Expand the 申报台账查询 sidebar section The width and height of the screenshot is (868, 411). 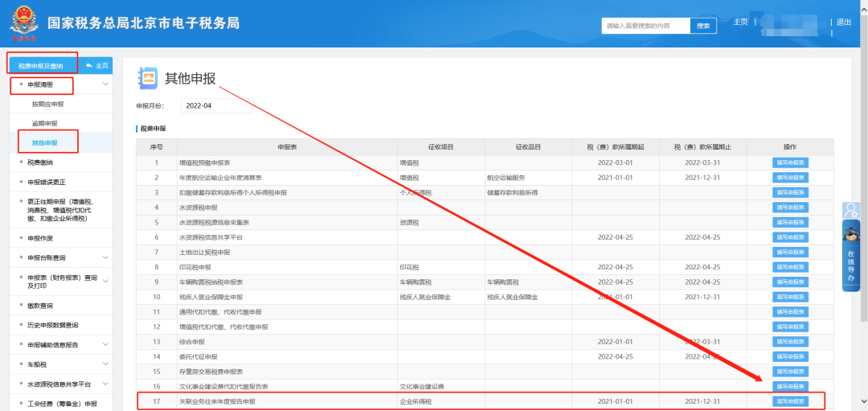coord(105,257)
